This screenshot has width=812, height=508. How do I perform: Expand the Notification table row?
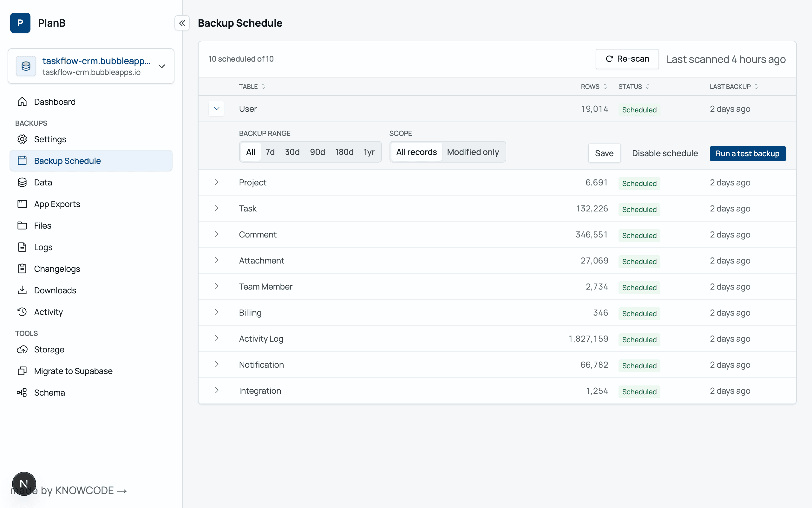[217, 364]
